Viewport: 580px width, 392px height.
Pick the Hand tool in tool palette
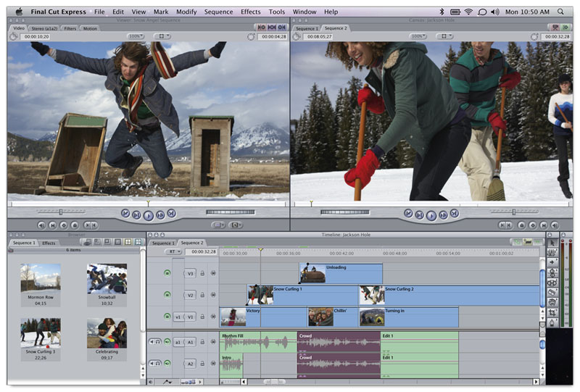click(x=552, y=302)
